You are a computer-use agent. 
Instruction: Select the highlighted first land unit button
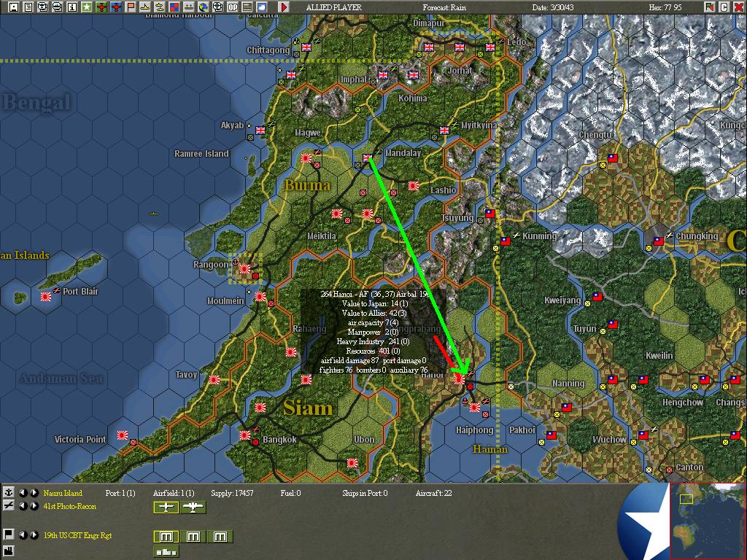coord(166,537)
